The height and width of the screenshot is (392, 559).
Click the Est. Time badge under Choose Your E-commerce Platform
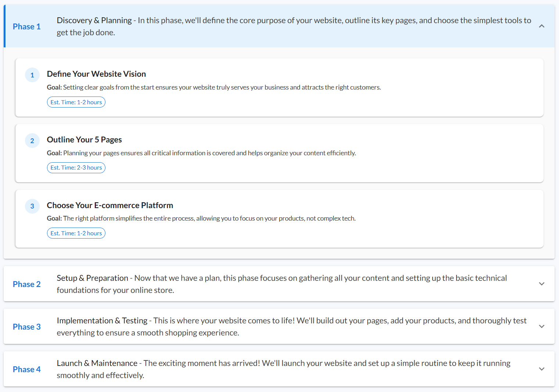point(76,233)
